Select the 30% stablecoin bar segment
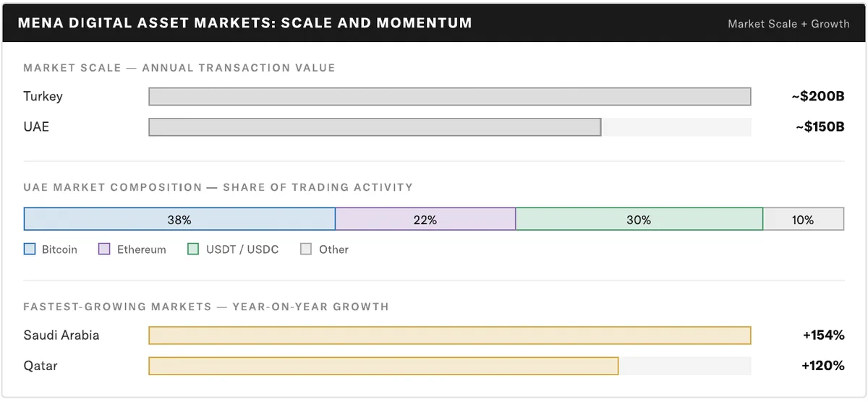 (x=639, y=219)
